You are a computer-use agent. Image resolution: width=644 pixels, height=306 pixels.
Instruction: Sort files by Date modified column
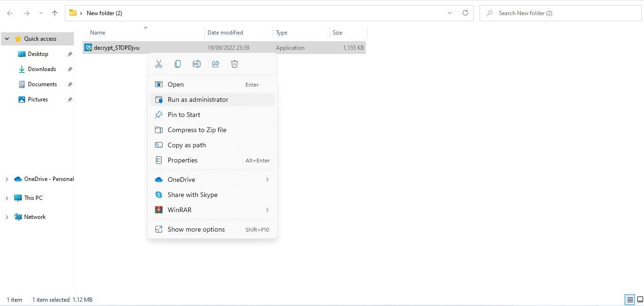point(225,33)
